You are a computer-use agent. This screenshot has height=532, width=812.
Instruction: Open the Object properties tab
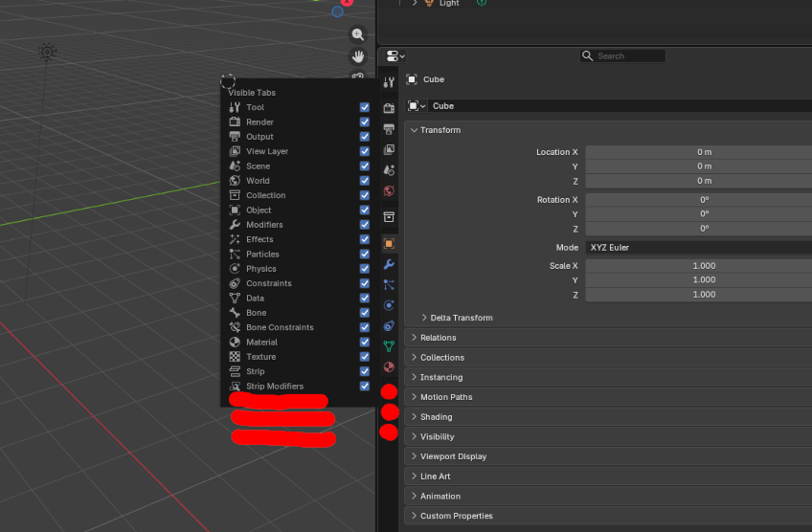click(389, 243)
